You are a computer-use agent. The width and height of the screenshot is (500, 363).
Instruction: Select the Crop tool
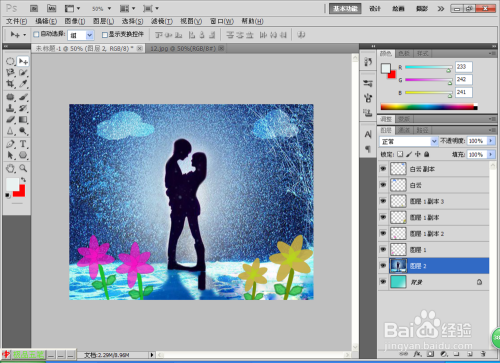pyautogui.click(x=10, y=83)
